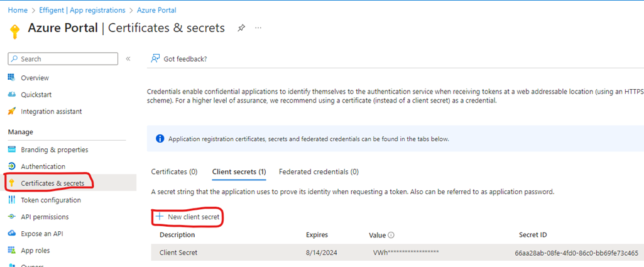Click New client secret button text
The width and height of the screenshot is (644, 267).
tap(194, 217)
